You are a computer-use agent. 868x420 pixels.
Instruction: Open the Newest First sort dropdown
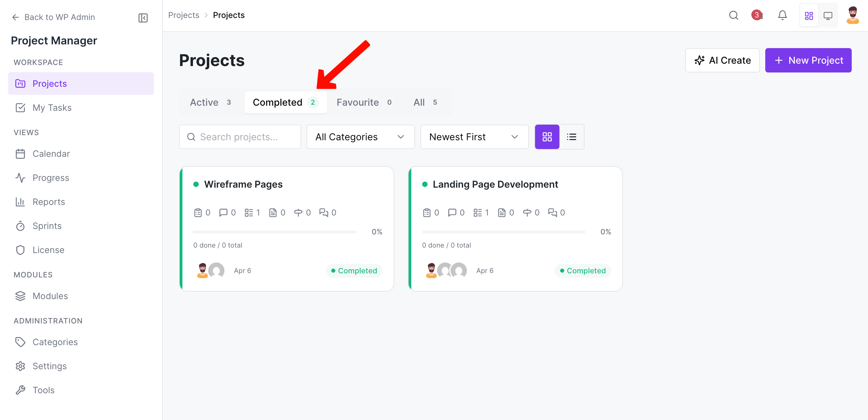click(474, 137)
